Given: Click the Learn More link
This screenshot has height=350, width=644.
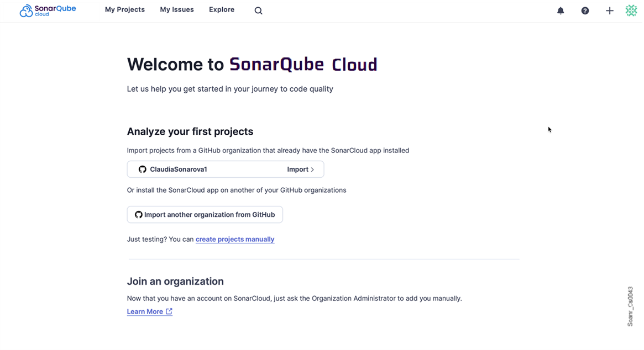Looking at the screenshot, I should coord(145,311).
